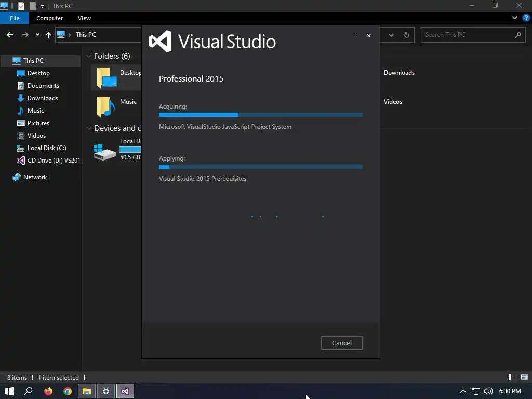Open the clock showing 6:30 PM
The image size is (532, 399).
click(x=510, y=391)
